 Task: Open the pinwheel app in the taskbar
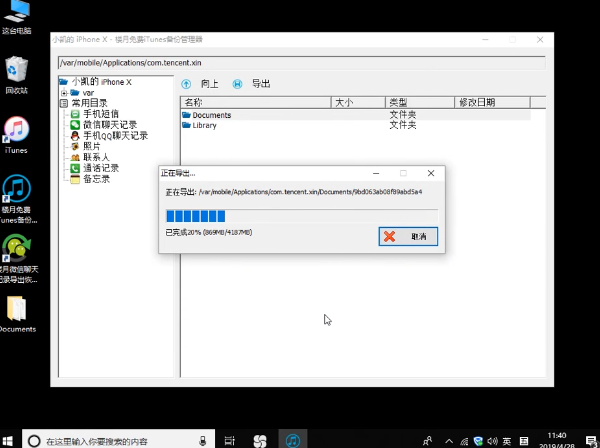point(260,441)
